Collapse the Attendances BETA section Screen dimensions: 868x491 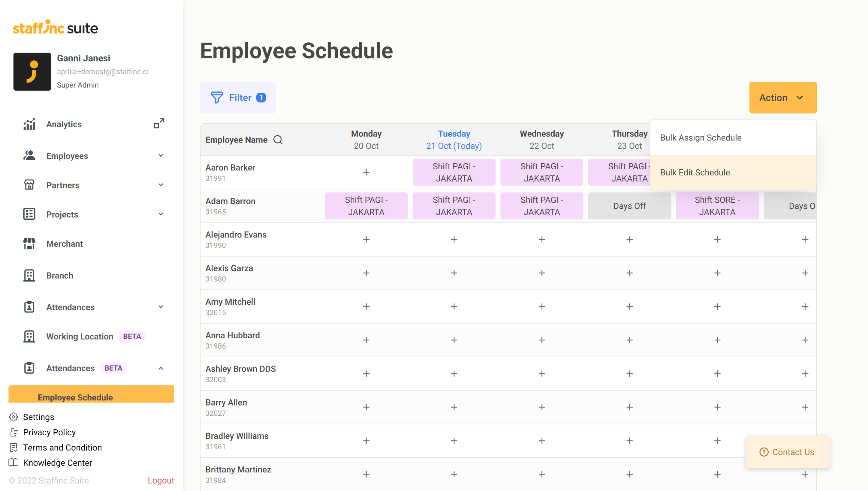161,368
